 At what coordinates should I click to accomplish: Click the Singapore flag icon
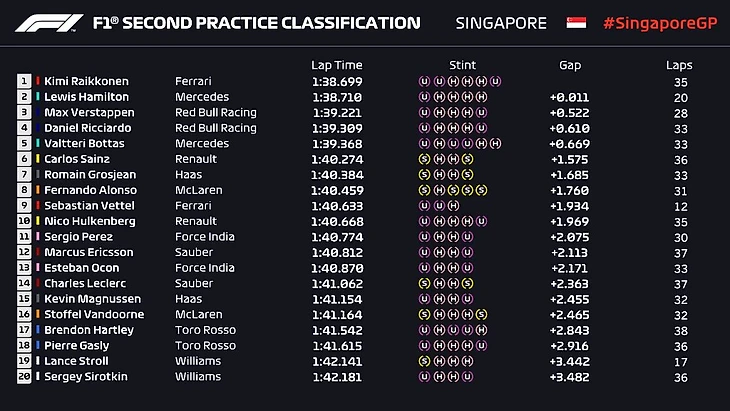tap(576, 23)
